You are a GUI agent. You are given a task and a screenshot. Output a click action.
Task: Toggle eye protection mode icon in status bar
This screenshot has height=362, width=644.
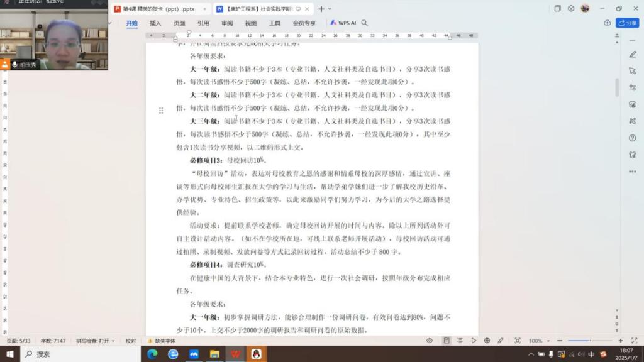(430, 341)
